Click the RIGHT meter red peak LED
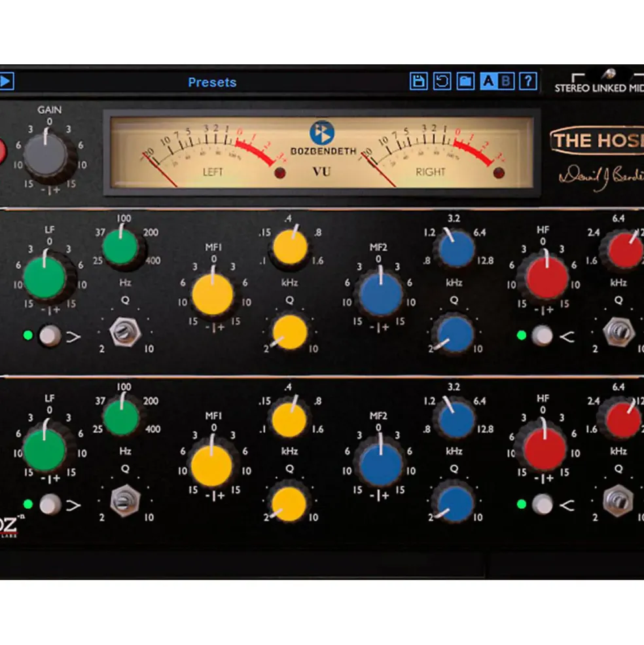Image resolution: width=644 pixels, height=645 pixels. click(499, 173)
